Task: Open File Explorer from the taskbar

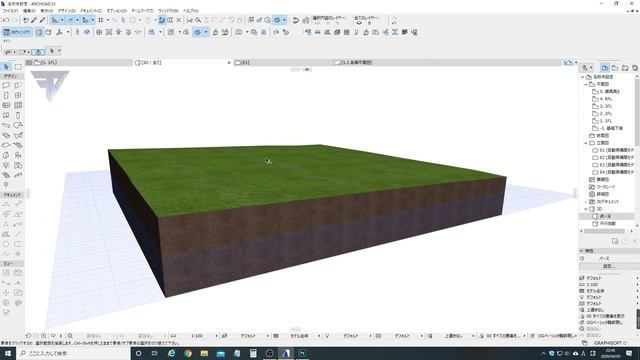Action: 204,353
